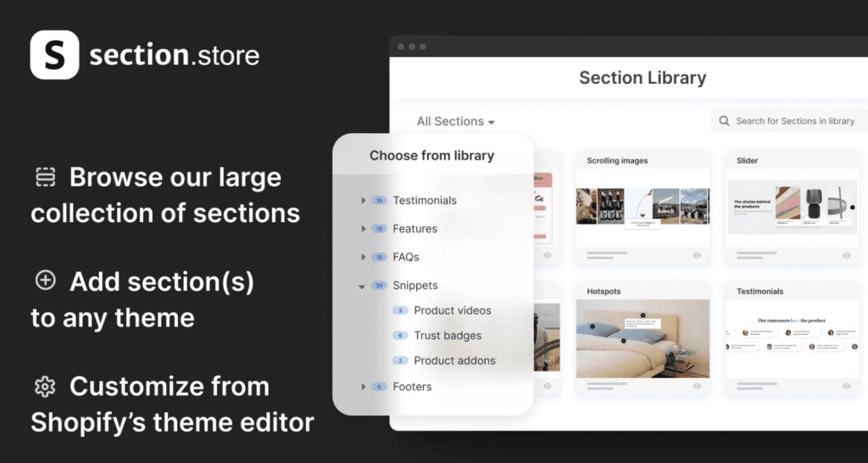Click the section.store logo icon

(54, 55)
